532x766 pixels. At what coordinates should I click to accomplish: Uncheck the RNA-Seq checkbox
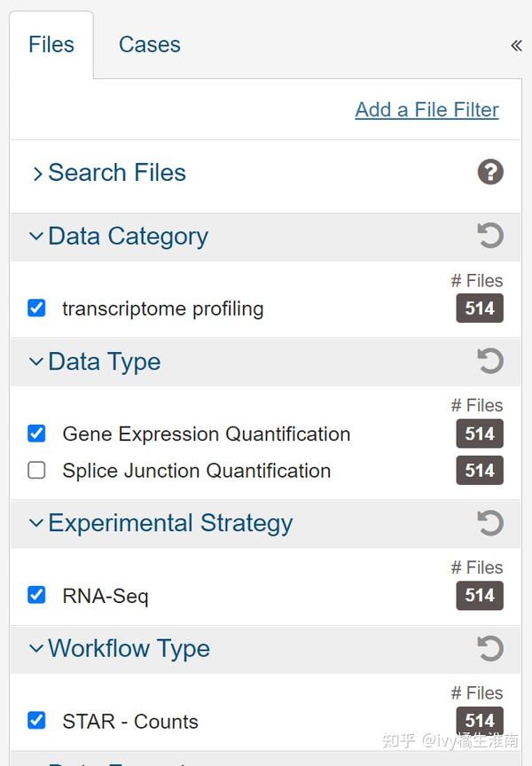(x=36, y=595)
